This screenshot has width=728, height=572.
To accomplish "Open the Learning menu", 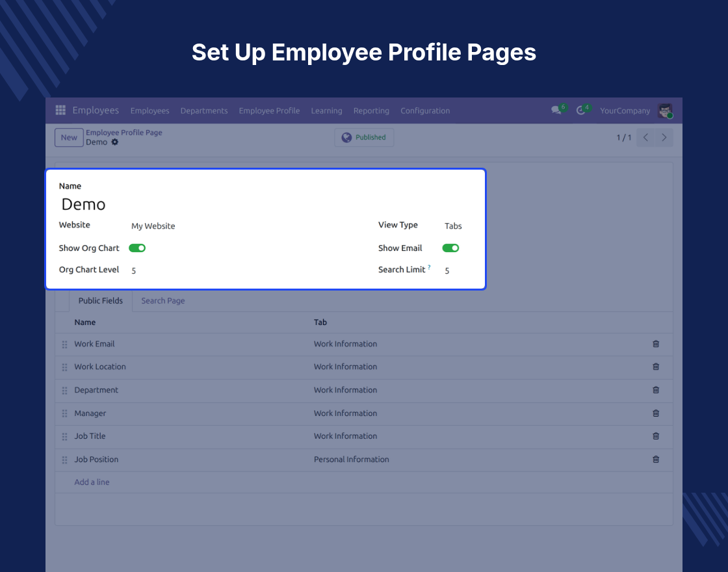I will (326, 110).
